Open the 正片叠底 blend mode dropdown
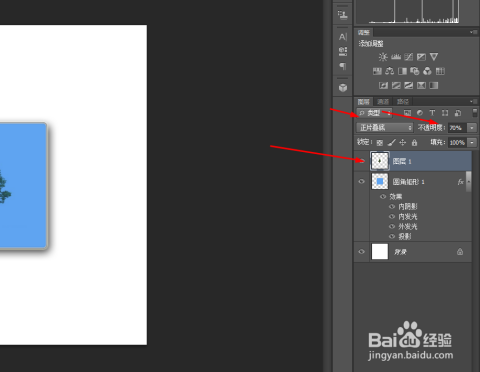Screen dimensions: 480x372 click(x=385, y=128)
